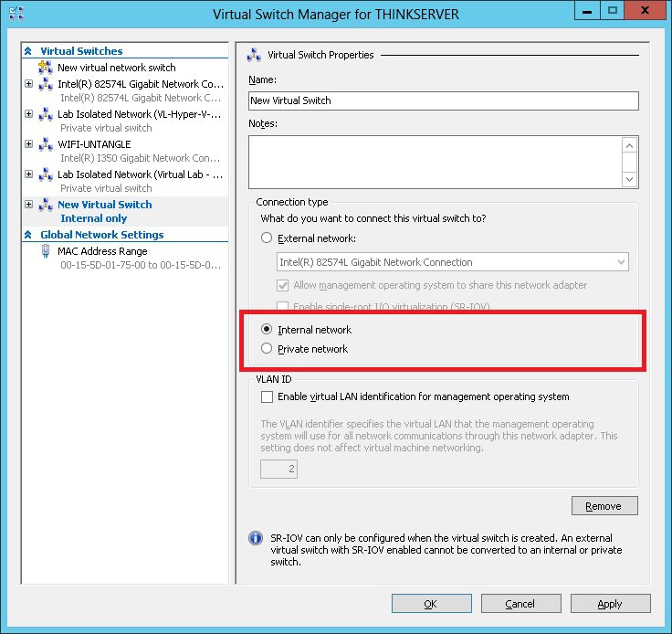Toggle Allow management operating system to share checkbox
This screenshot has height=634, width=672.
point(282,285)
